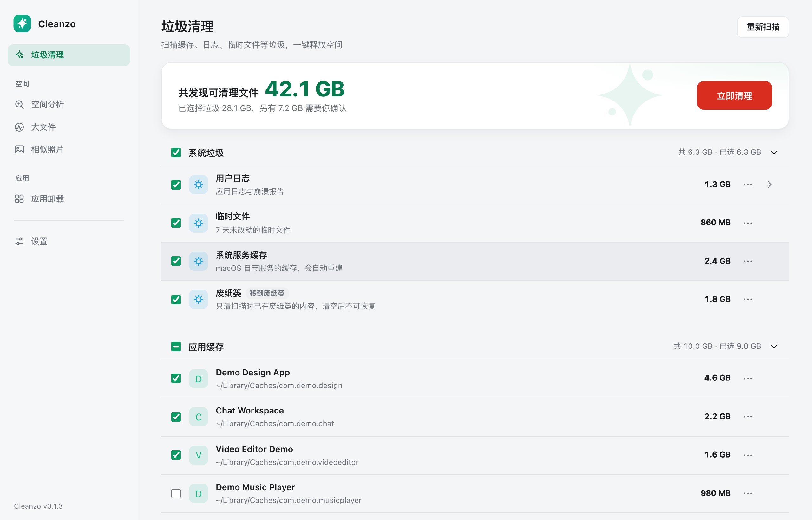
Task: Click the 1.8 GB size of 废纸篓
Action: click(x=717, y=299)
